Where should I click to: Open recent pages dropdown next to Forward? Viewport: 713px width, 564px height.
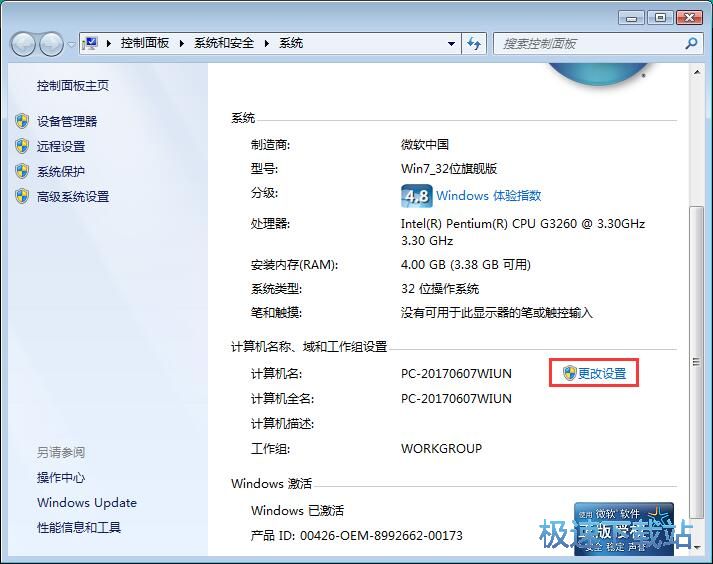tap(71, 45)
